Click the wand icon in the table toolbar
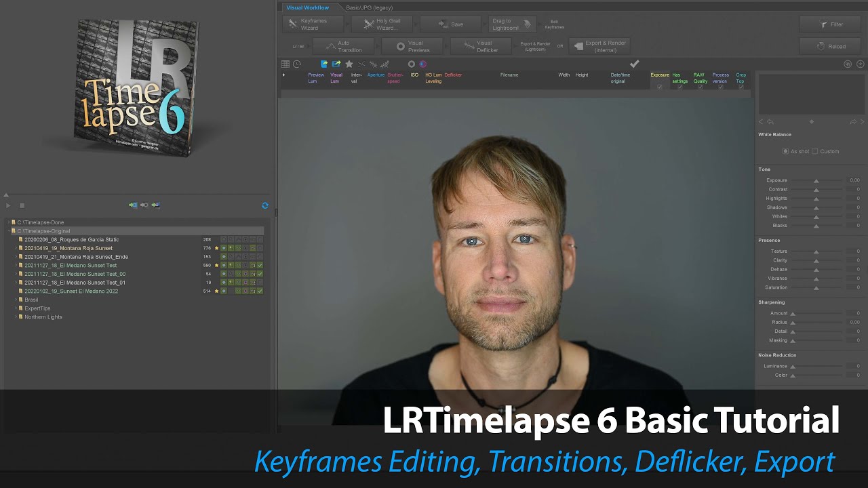This screenshot has width=868, height=488. 373,64
